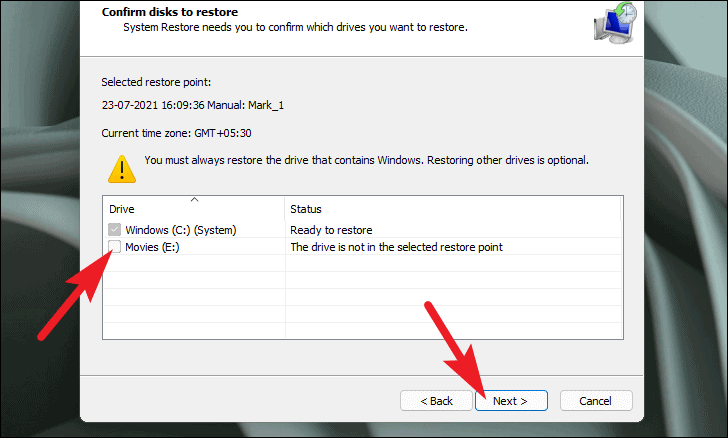Click the "Ready to restore" status cell
This screenshot has height=438, width=728.
[331, 230]
